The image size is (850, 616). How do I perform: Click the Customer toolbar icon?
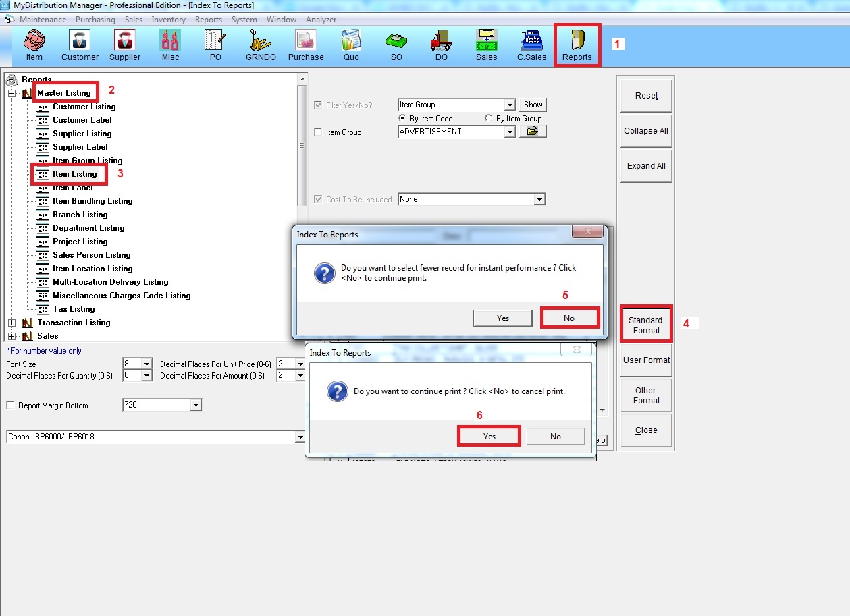tap(80, 45)
